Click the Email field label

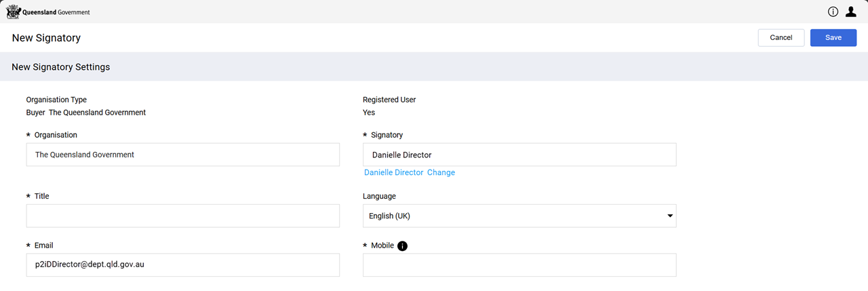pos(43,246)
